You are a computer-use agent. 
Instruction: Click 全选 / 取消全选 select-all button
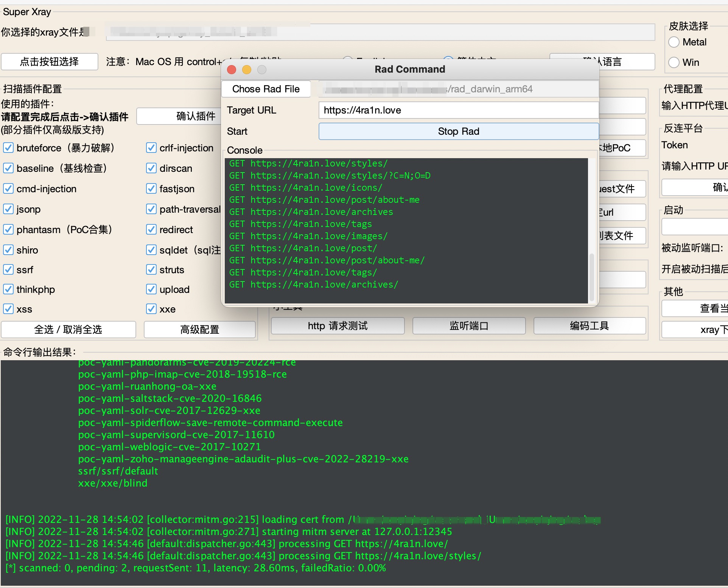(x=68, y=330)
